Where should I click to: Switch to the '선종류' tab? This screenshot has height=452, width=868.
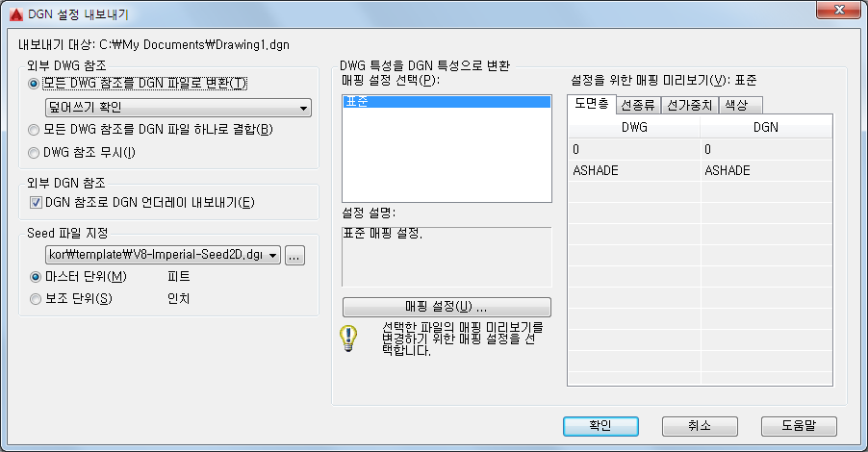click(x=638, y=105)
